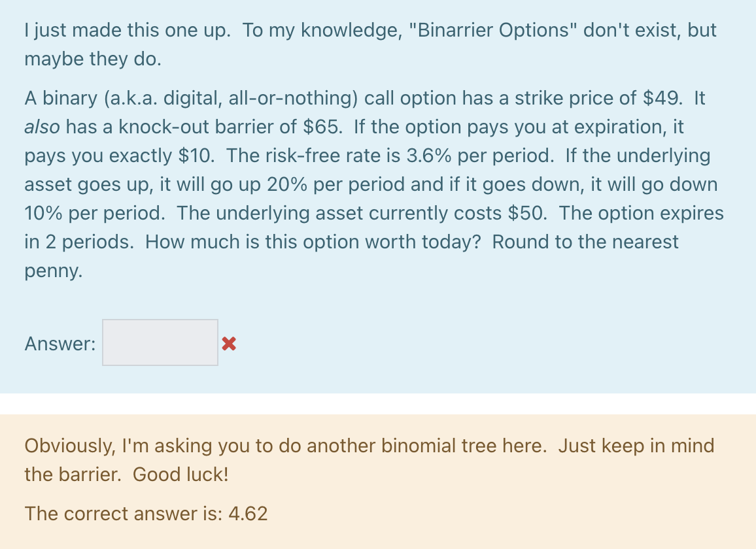Viewport: 756px width, 549px height.
Task: Click the red incorrect answer X icon
Action: (x=229, y=342)
